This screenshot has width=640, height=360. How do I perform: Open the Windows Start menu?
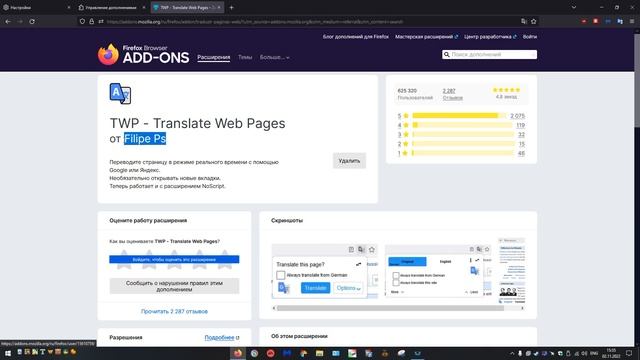(x=7, y=353)
